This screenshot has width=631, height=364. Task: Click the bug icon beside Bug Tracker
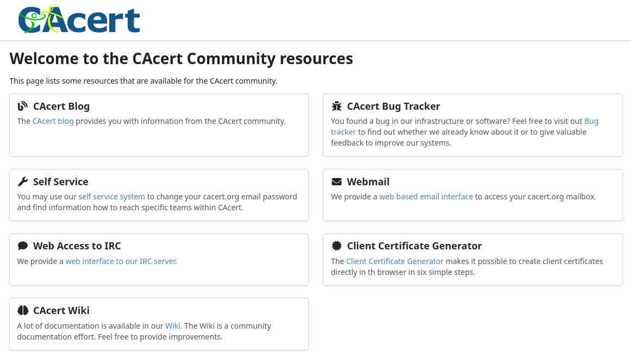[x=336, y=106]
